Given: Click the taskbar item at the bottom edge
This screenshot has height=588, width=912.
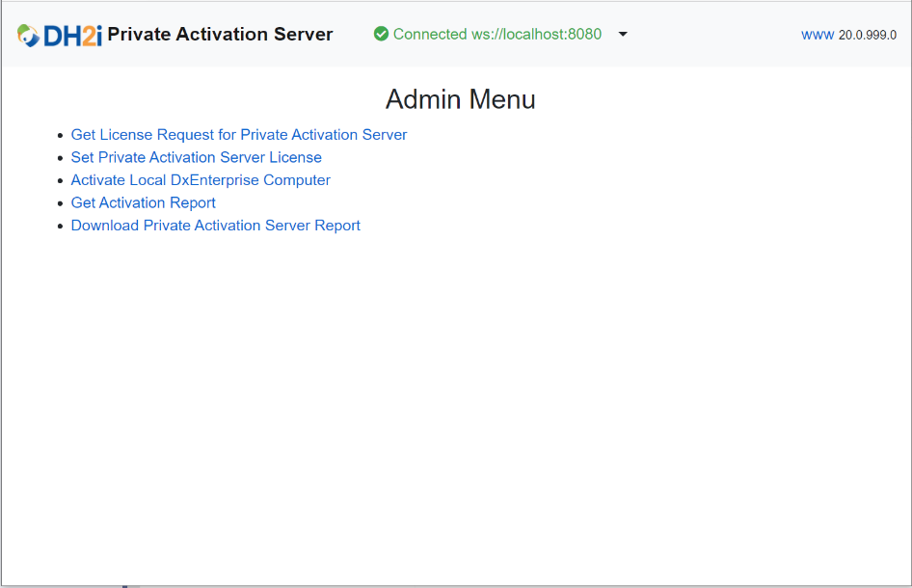Looking at the screenshot, I should tap(126, 584).
